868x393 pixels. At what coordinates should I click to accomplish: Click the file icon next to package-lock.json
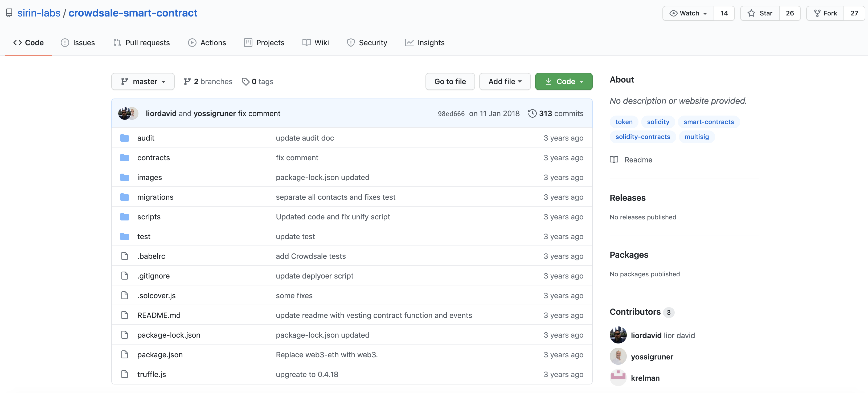tap(125, 335)
